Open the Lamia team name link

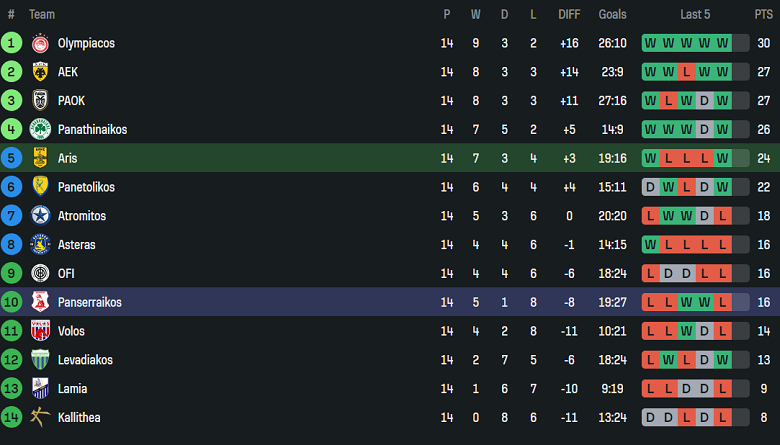tap(72, 388)
